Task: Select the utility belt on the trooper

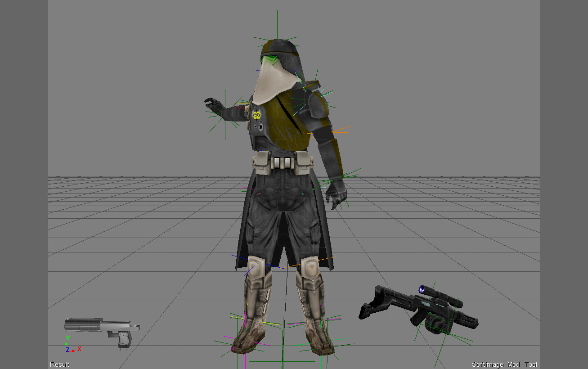Action: [283, 162]
